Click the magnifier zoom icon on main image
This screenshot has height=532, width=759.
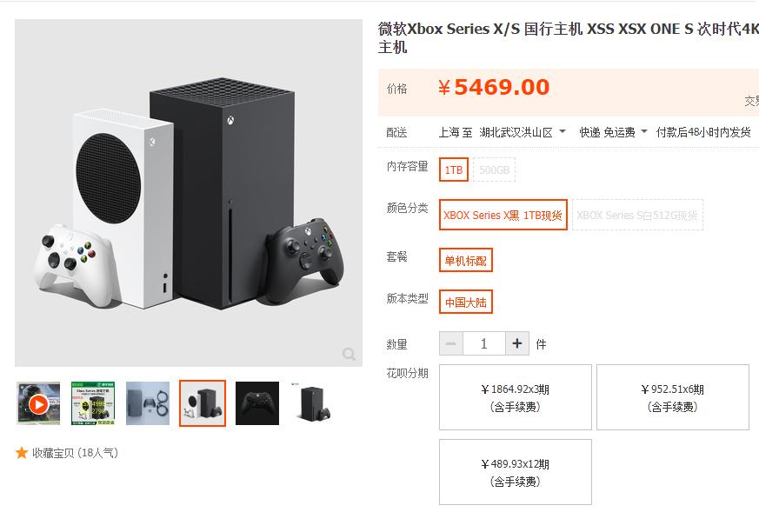pos(350,355)
